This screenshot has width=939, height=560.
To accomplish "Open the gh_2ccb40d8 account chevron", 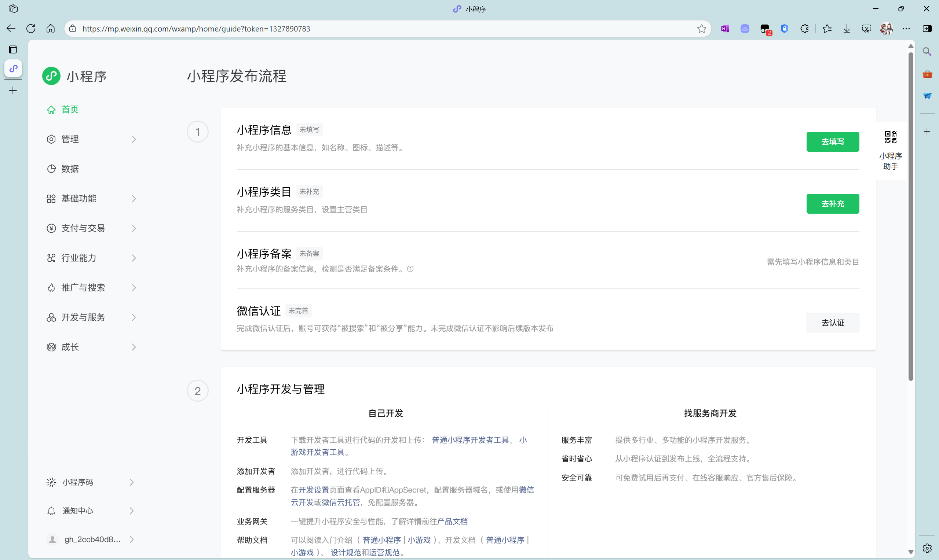I will (x=131, y=539).
